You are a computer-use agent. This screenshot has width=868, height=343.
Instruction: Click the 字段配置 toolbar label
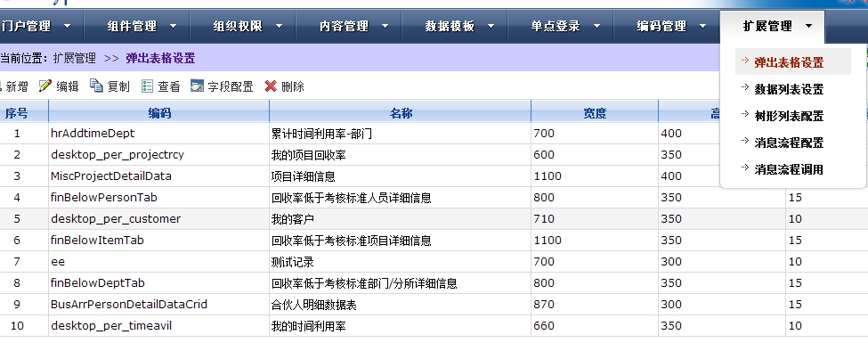[x=231, y=86]
